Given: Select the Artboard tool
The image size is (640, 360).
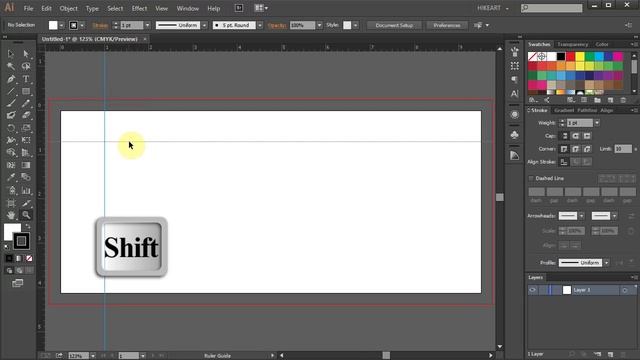Looking at the screenshot, I should point(11,203).
